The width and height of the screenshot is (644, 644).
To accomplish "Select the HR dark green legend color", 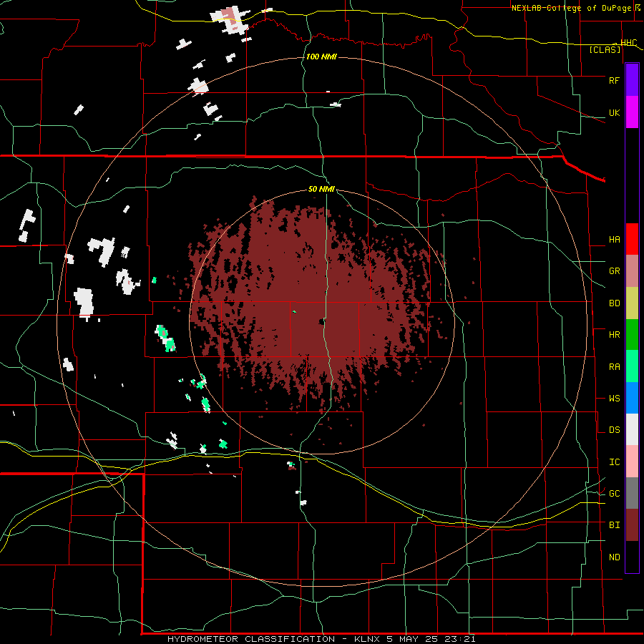I will coord(632,335).
